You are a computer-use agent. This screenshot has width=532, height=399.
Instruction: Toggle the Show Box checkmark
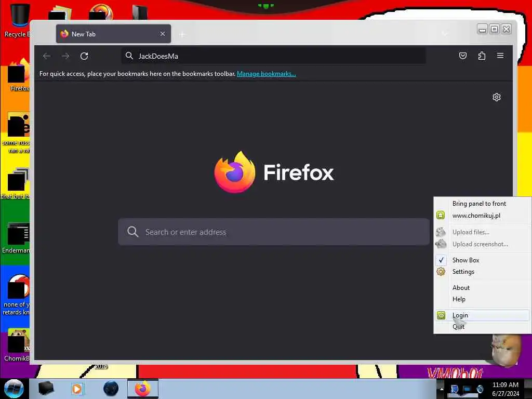pos(441,260)
